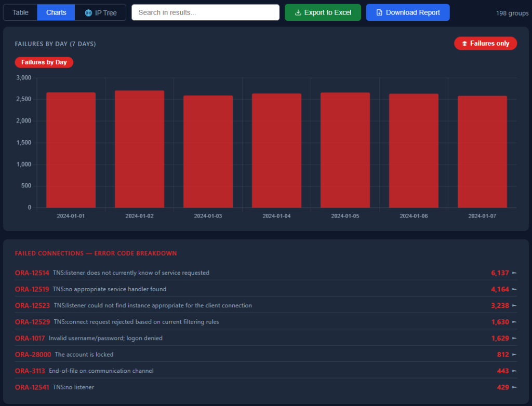Expand the arrow next to count 1,630
The height and width of the screenshot is (406, 532).
point(514,321)
